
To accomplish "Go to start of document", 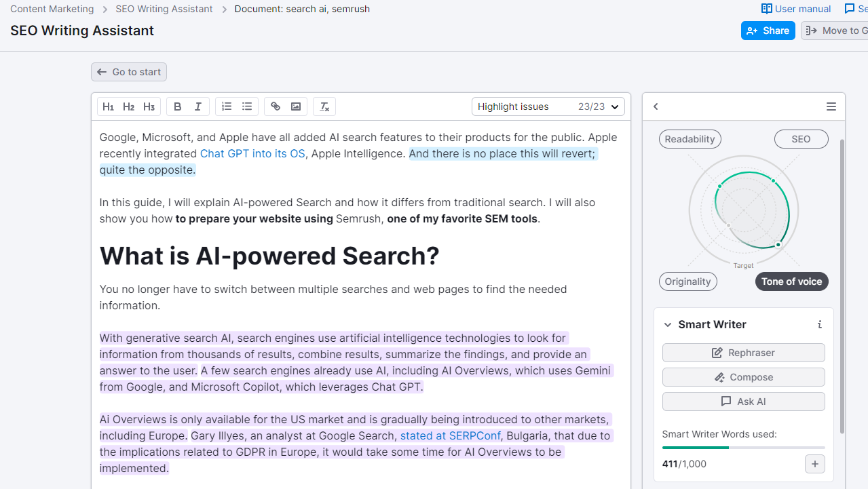I will coord(129,72).
